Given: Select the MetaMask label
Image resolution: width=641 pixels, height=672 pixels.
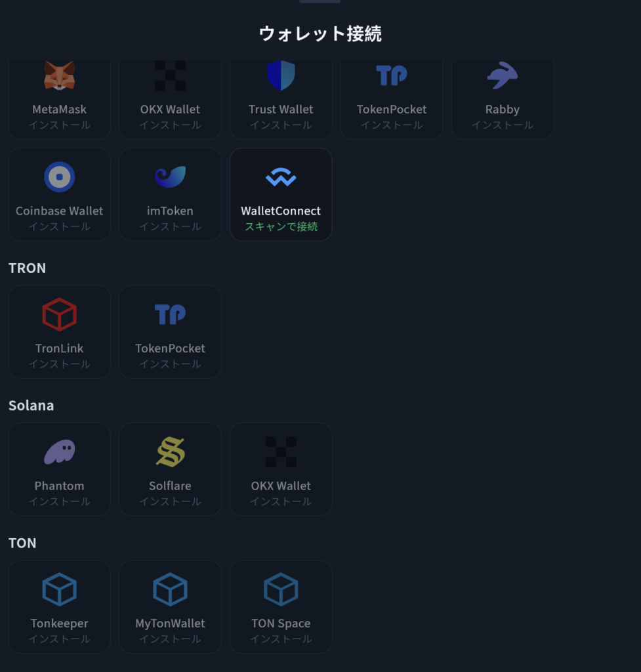Looking at the screenshot, I should [60, 110].
